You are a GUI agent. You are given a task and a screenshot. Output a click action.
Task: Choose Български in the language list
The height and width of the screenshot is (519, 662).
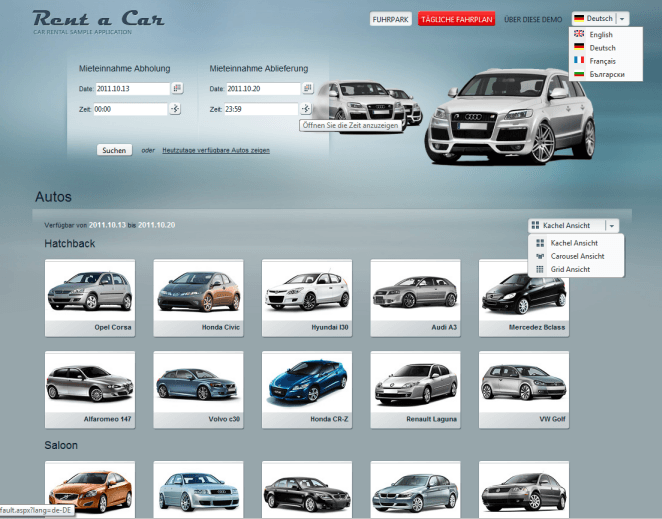click(606, 74)
